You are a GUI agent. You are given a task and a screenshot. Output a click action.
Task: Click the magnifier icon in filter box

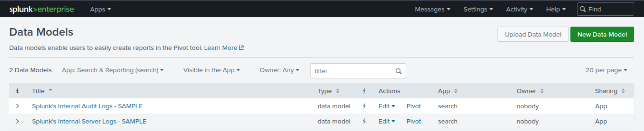click(x=398, y=71)
